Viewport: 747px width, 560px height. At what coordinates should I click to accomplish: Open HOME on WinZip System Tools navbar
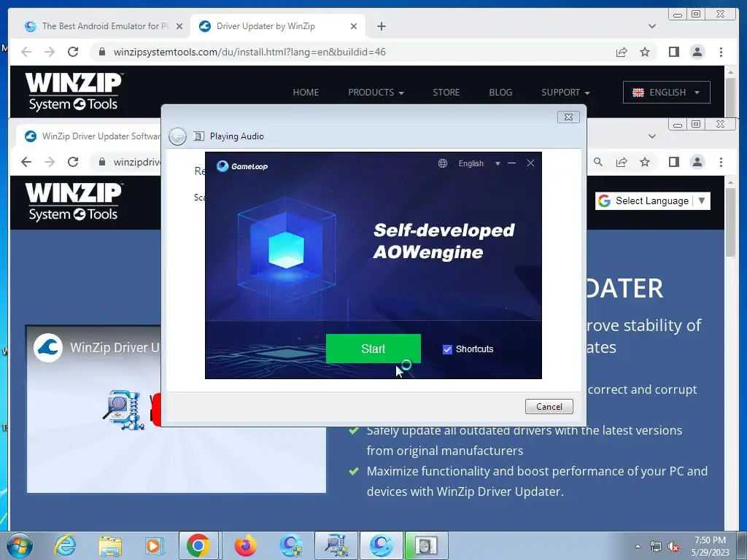pos(306,93)
